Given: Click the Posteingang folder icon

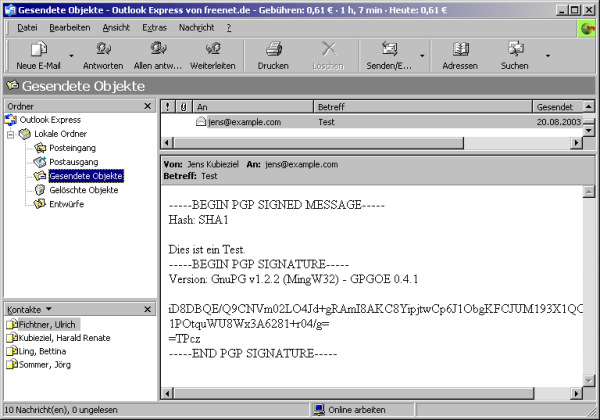Looking at the screenshot, I should [x=40, y=148].
